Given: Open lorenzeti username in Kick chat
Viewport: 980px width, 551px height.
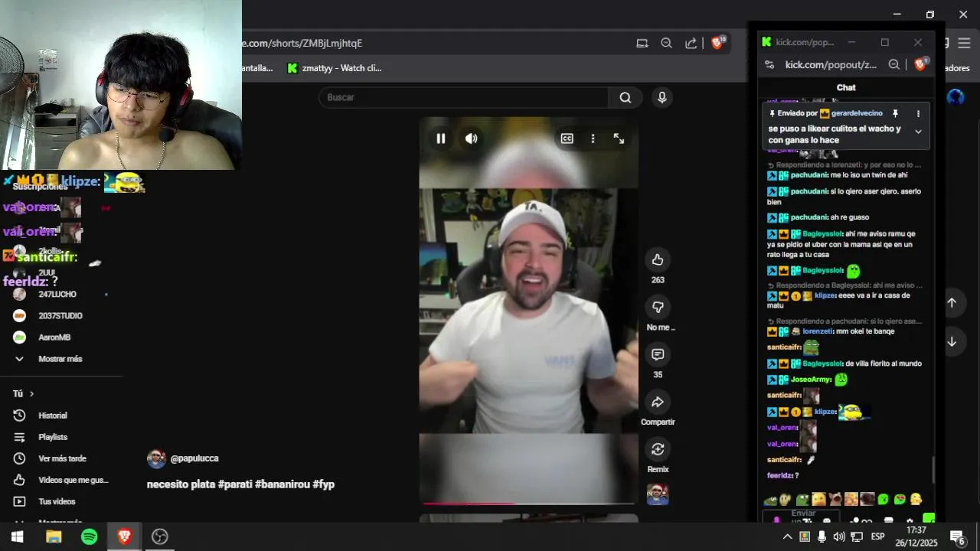Looking at the screenshot, I should pyautogui.click(x=817, y=331).
